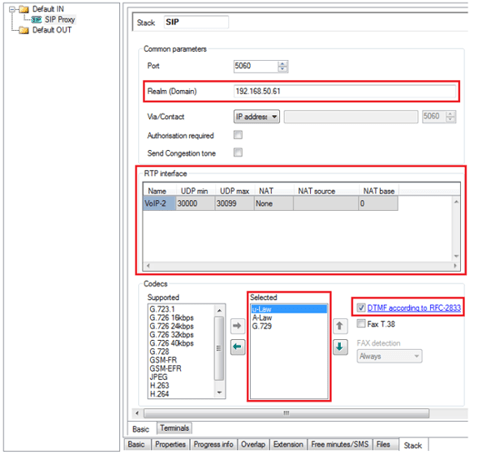Select VoIP-2 row in RTP interface
The width and height of the screenshot is (500, 460).
(159, 203)
